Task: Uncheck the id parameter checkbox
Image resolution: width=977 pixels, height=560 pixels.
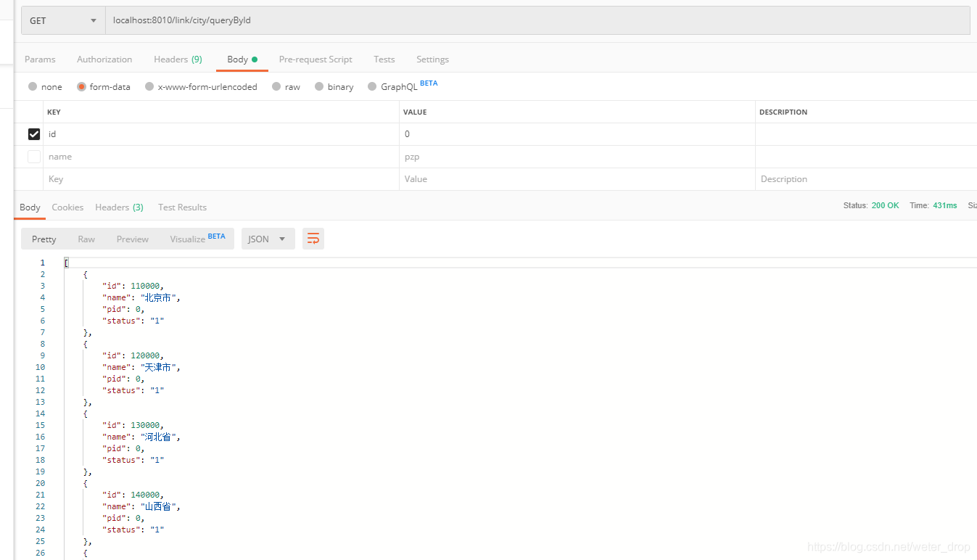Action: tap(34, 134)
